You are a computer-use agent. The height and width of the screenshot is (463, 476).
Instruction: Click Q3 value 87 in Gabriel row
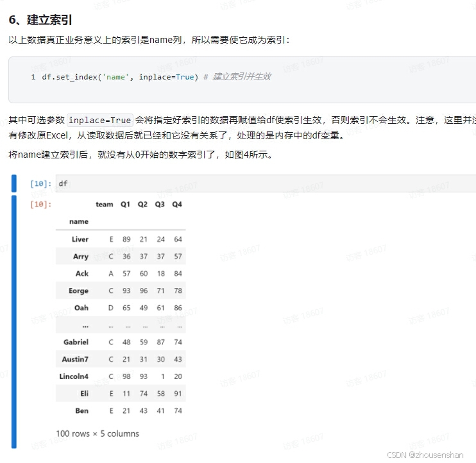(x=161, y=342)
